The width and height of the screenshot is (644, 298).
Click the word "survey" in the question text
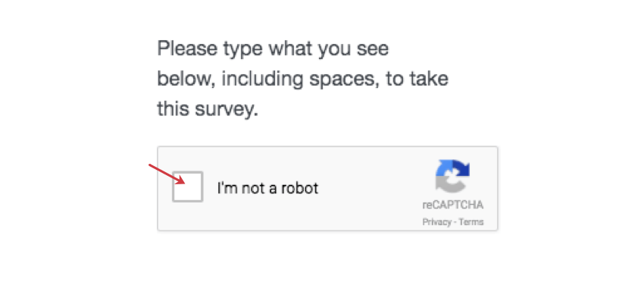pos(224,110)
